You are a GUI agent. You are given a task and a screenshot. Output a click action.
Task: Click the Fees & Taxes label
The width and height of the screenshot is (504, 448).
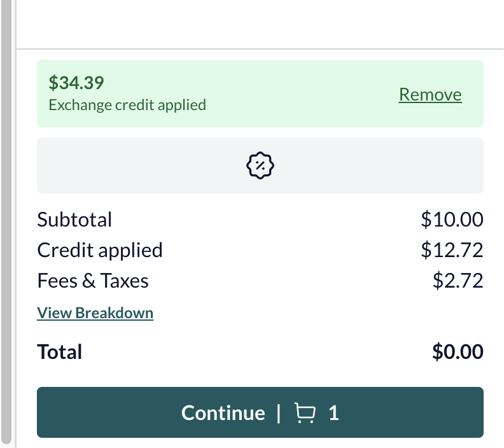tap(93, 281)
